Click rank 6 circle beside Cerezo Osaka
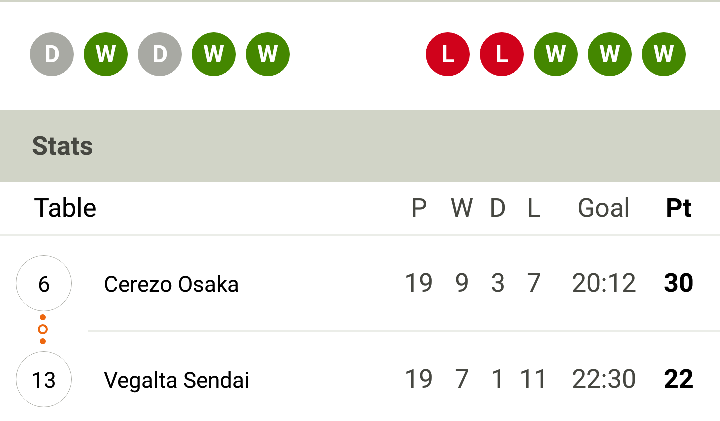Viewport: 720px width, 421px height. 44,283
